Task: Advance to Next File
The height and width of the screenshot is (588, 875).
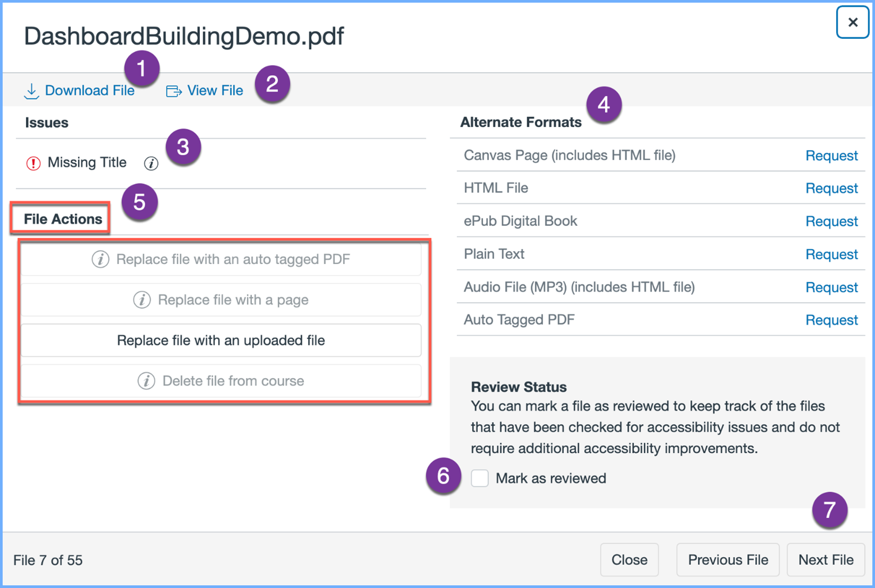Action: 826,560
